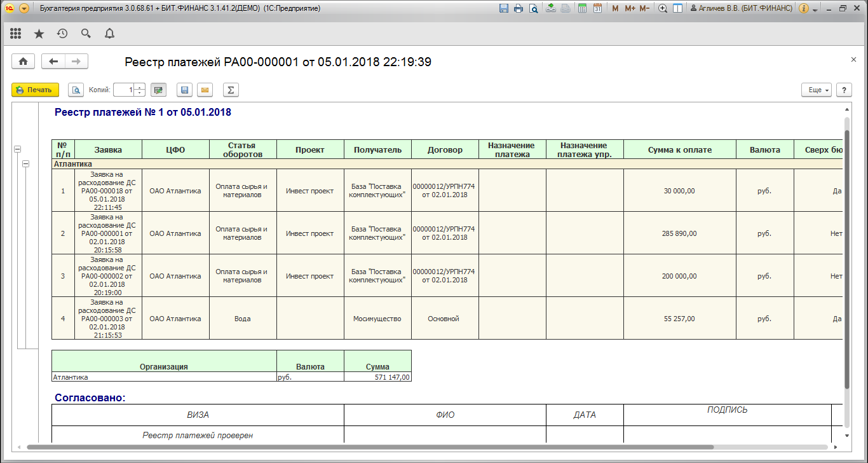The image size is (868, 463).
Task: Toggle the edit mode button
Action: click(158, 90)
